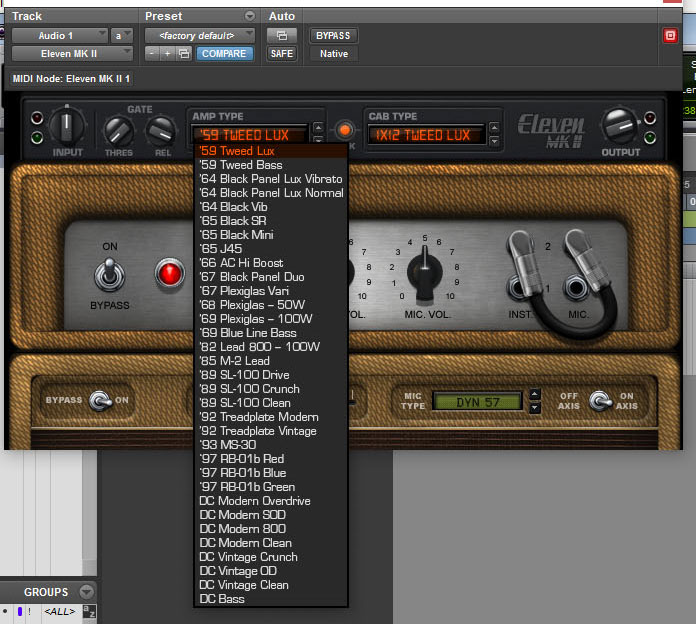696x624 pixels.
Task: Click the <ALL> group entry
Action: [60, 611]
